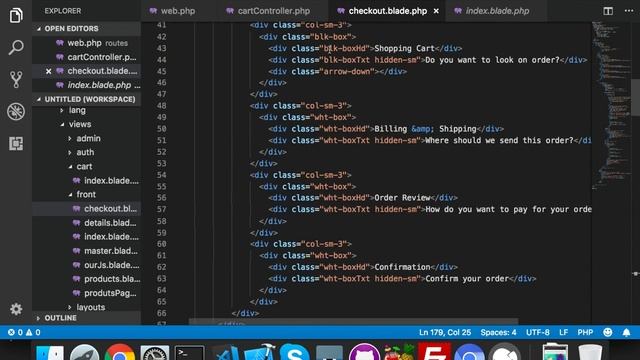
Task: Open web.php routes in Open Editors
Action: coord(87,43)
